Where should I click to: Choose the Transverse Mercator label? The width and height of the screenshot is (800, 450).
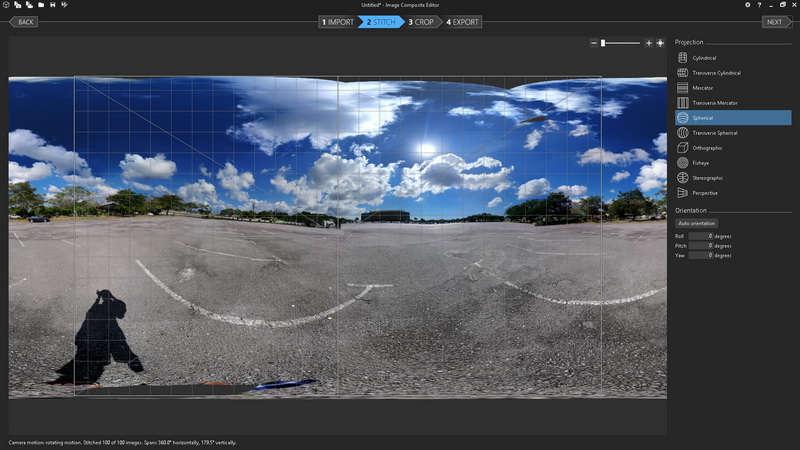pyautogui.click(x=715, y=103)
